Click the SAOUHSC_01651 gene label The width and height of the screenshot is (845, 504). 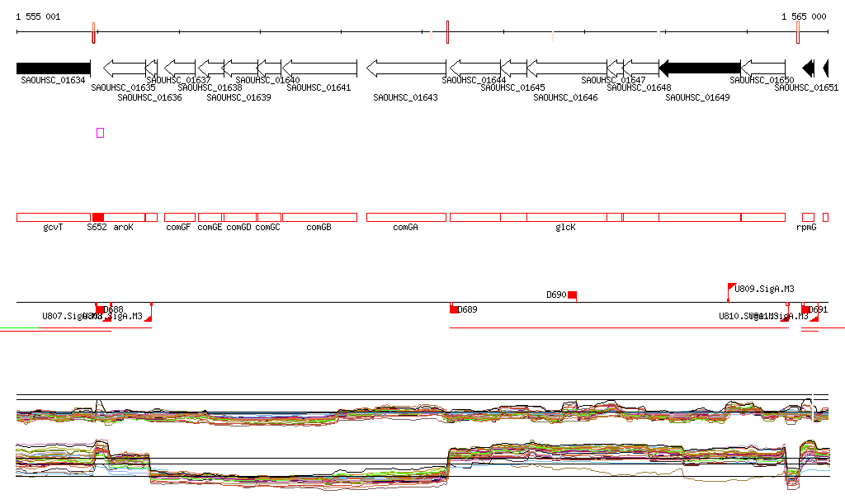tap(807, 87)
